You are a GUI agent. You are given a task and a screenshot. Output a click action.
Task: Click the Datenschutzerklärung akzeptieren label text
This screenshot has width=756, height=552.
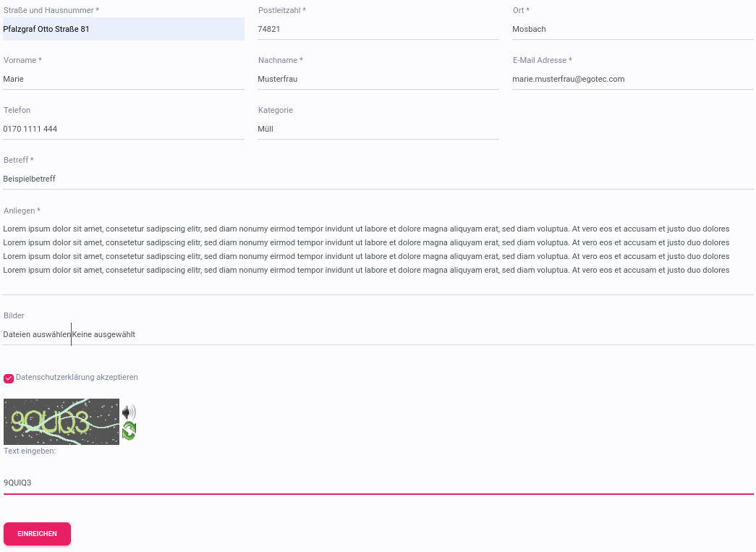pos(77,377)
